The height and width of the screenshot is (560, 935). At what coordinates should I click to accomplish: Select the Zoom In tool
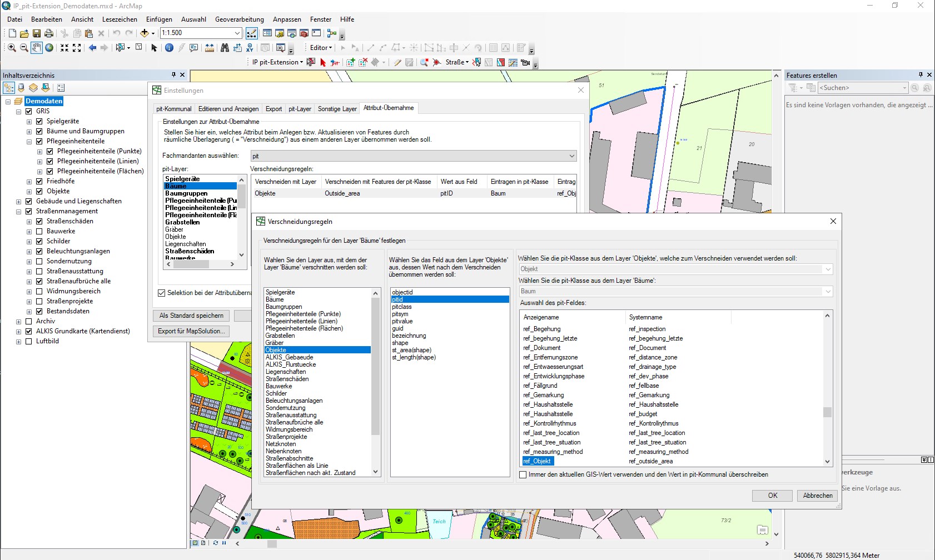[11, 48]
